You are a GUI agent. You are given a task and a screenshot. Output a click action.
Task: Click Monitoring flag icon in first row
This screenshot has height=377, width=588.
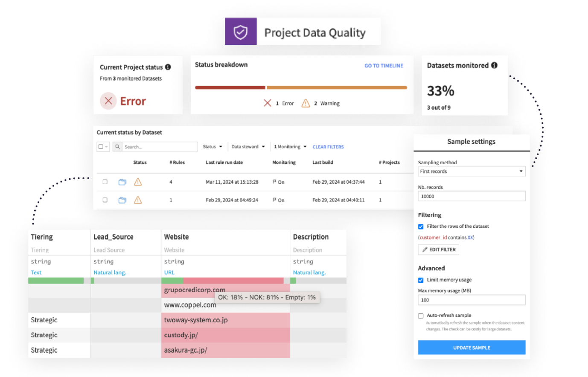tap(275, 182)
